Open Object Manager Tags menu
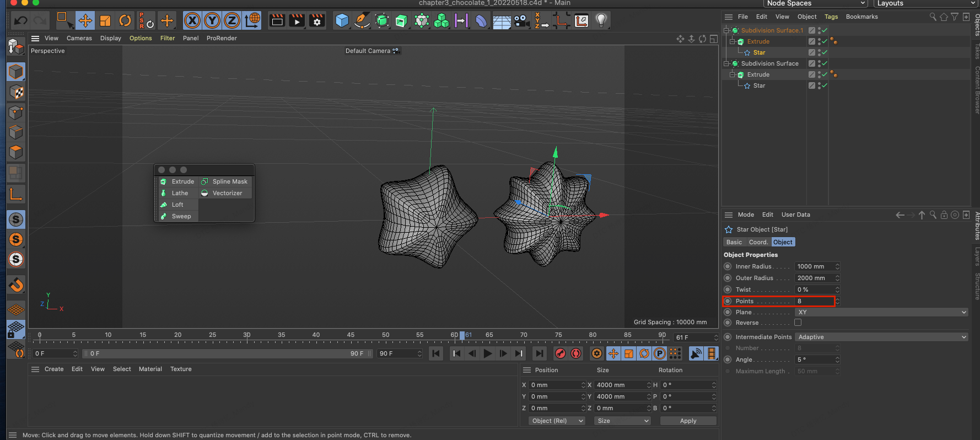 831,17
